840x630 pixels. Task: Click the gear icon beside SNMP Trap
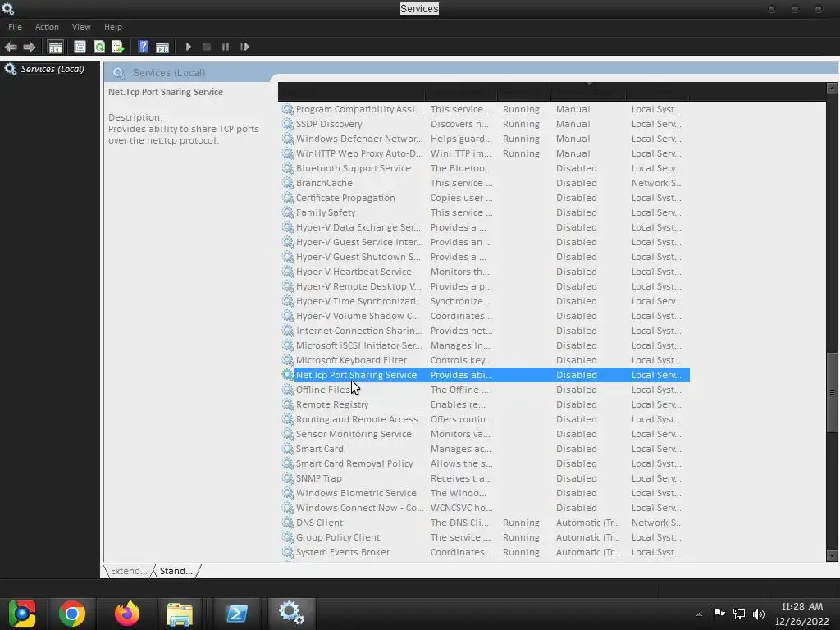point(288,478)
